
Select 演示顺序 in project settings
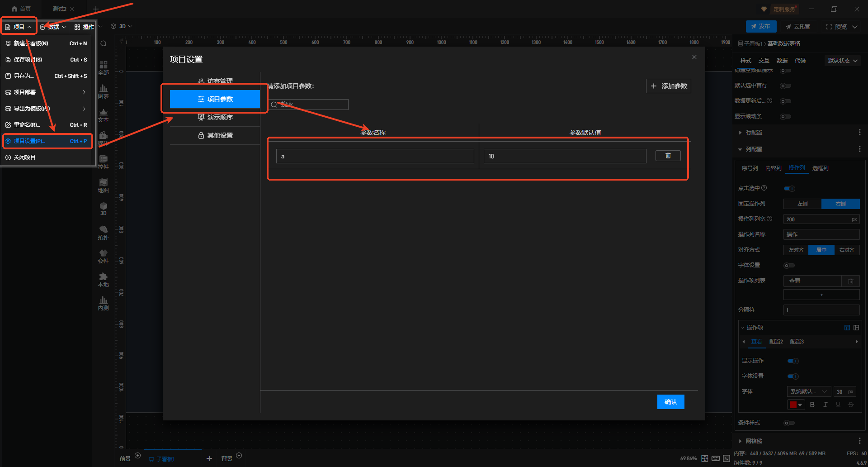point(215,117)
